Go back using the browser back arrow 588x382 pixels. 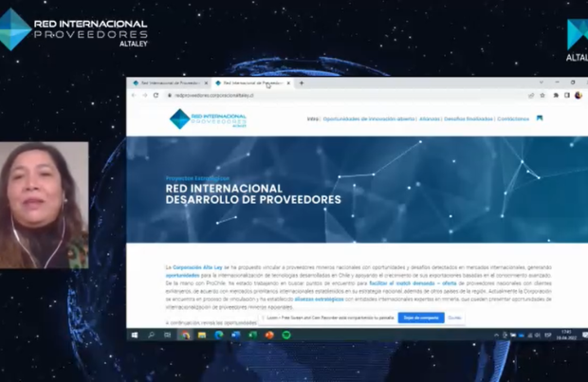click(134, 96)
